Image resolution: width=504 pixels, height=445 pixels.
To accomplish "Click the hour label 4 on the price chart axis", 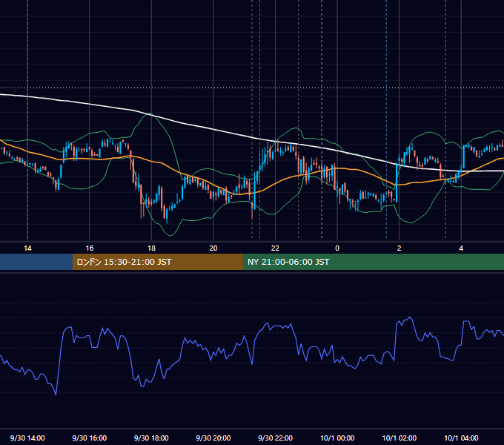I will [461, 248].
